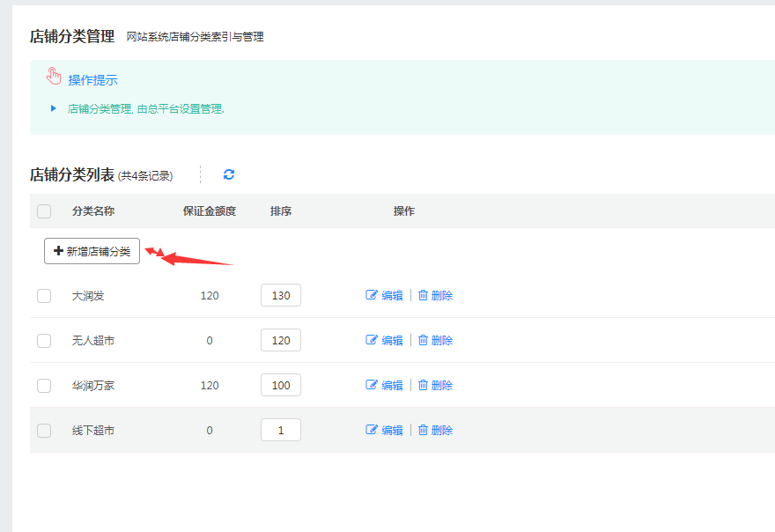This screenshot has height=532, width=775.
Task: Click the trash icon for 无人超市
Action: point(423,340)
